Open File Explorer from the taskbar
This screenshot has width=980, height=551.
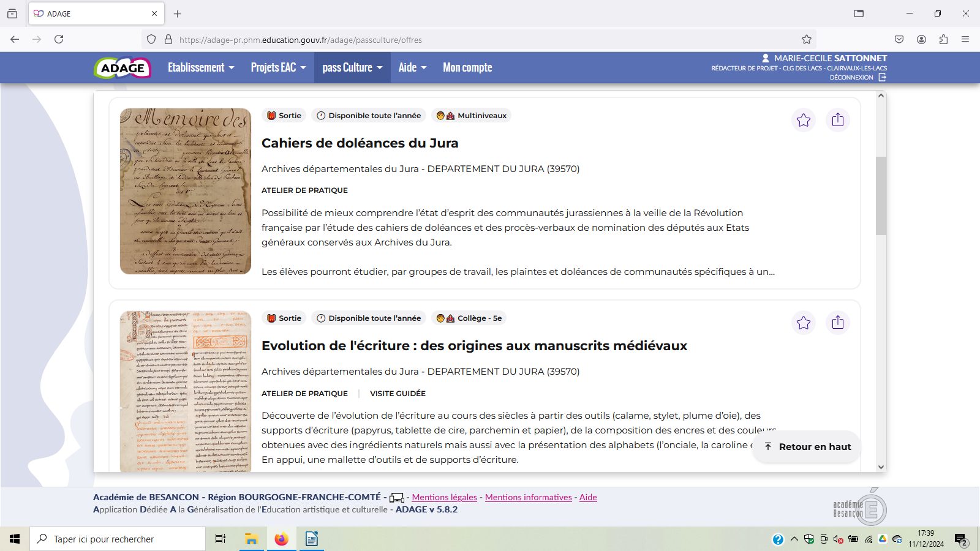click(x=251, y=539)
